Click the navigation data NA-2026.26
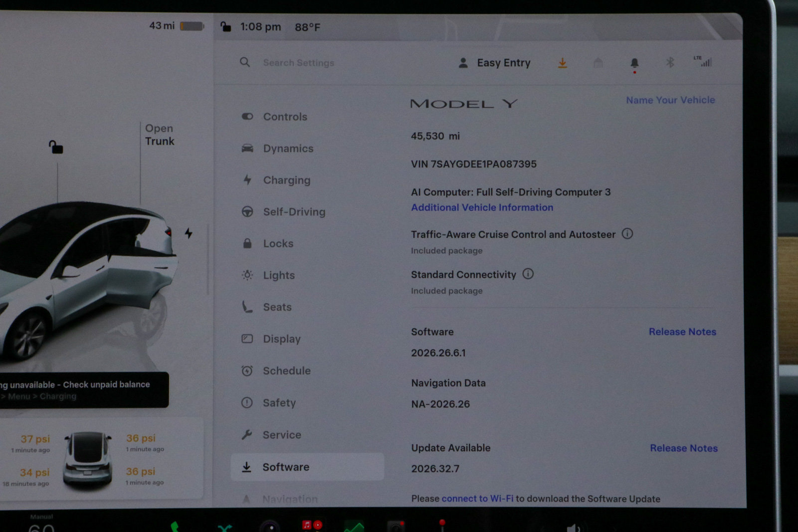The image size is (798, 532). pos(440,404)
